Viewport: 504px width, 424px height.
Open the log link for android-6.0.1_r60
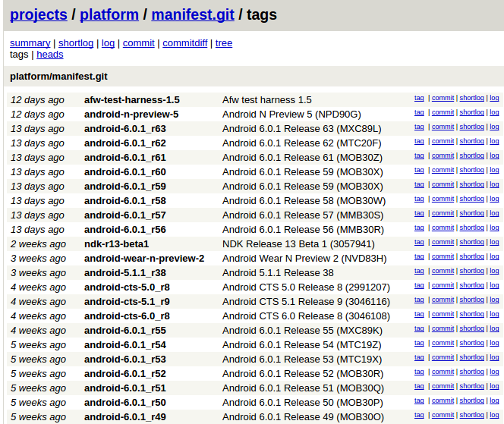click(494, 170)
